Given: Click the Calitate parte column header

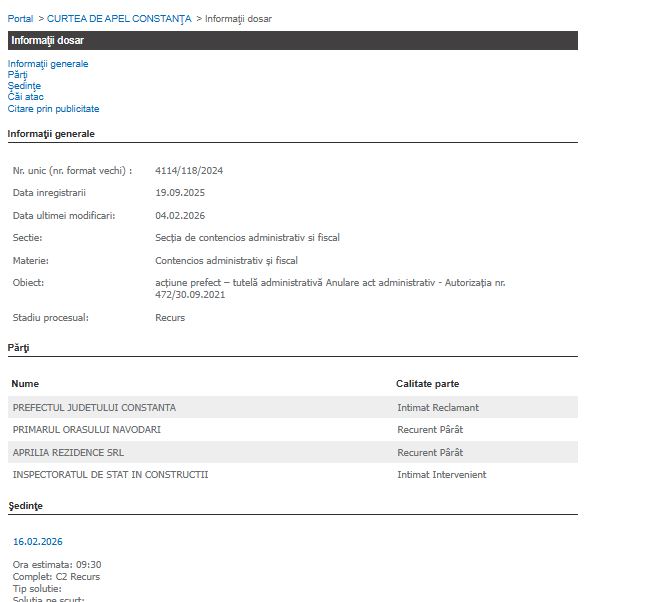Looking at the screenshot, I should (428, 384).
